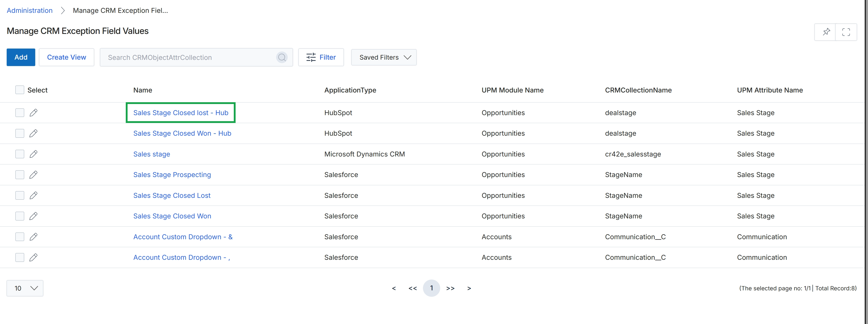Edit Sales Stage Closed Won Salesforce row
This screenshot has height=324, width=868.
[x=33, y=216]
